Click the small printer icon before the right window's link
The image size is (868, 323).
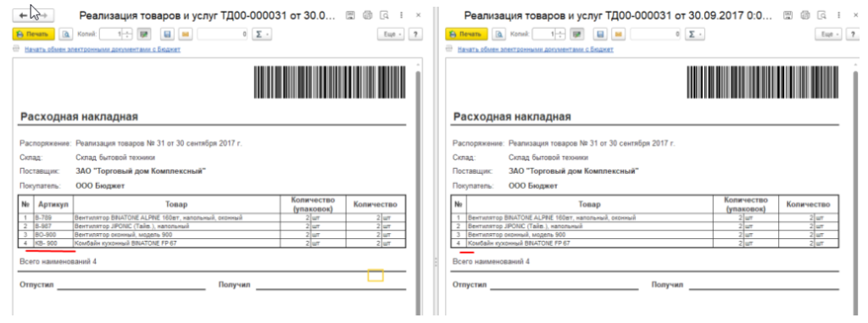(450, 49)
